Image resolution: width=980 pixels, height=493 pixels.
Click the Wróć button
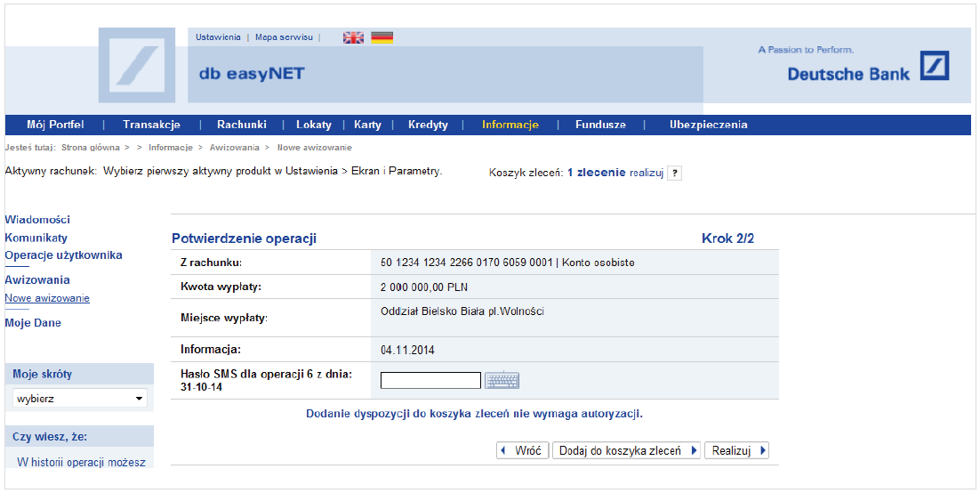point(523,450)
